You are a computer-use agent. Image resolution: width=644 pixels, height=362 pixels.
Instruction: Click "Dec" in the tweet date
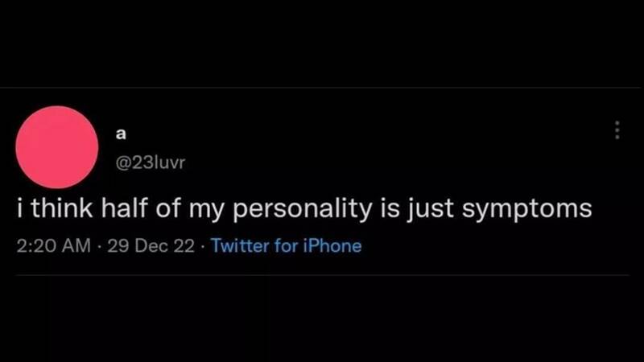tap(151, 245)
